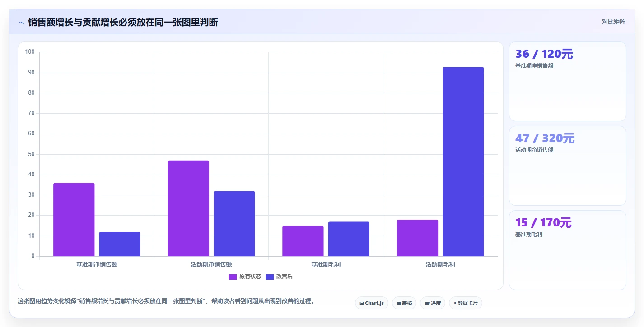
Task: Click blue bar for 活动期净销售额
Action: click(234, 224)
